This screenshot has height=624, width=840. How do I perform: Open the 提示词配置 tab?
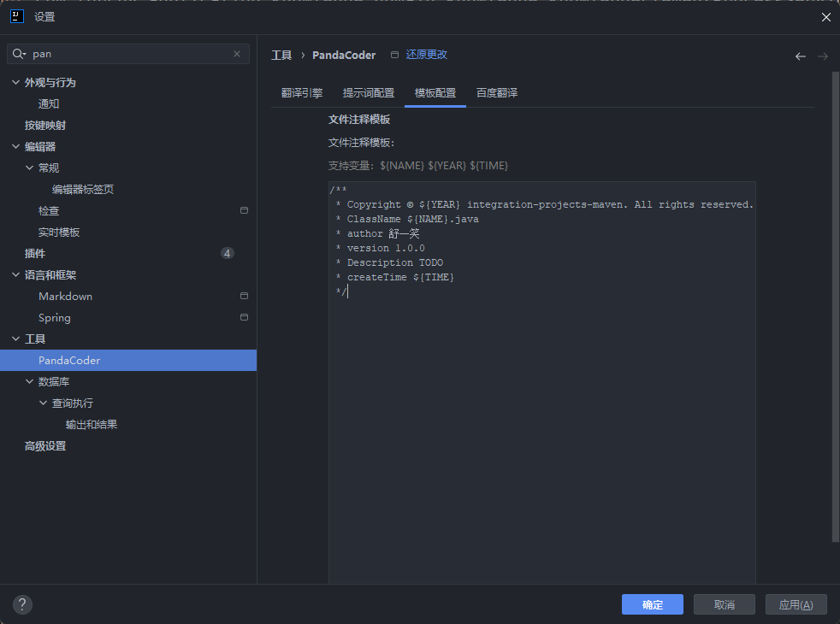369,93
